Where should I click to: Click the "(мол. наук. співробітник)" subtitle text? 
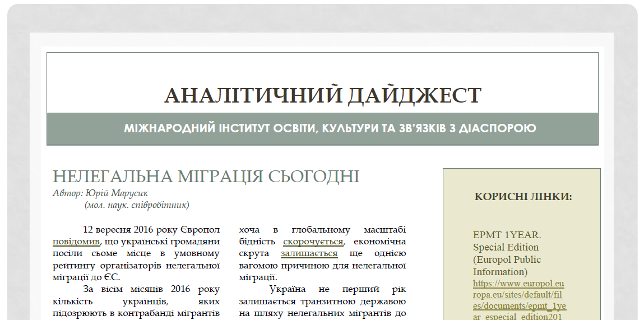point(137,205)
